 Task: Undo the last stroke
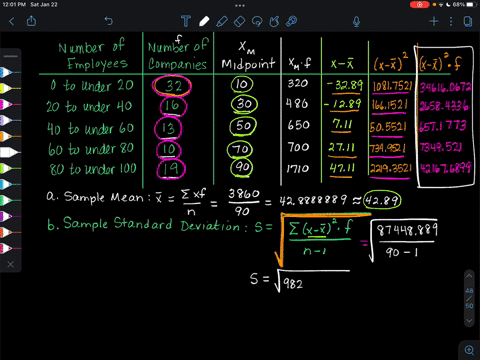coord(109,21)
